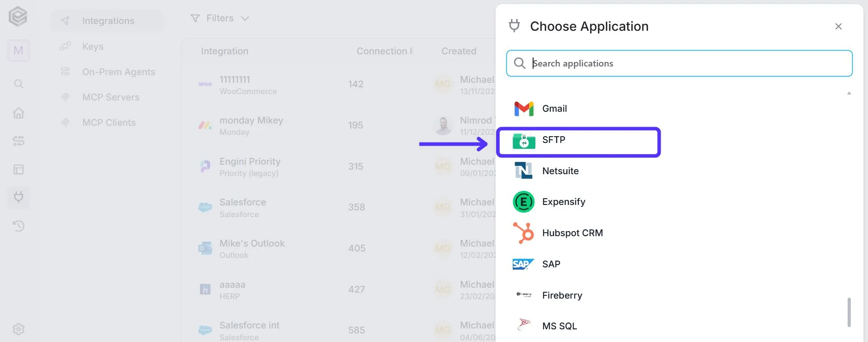
Task: Expand the Filters dropdown chevron
Action: (x=245, y=19)
